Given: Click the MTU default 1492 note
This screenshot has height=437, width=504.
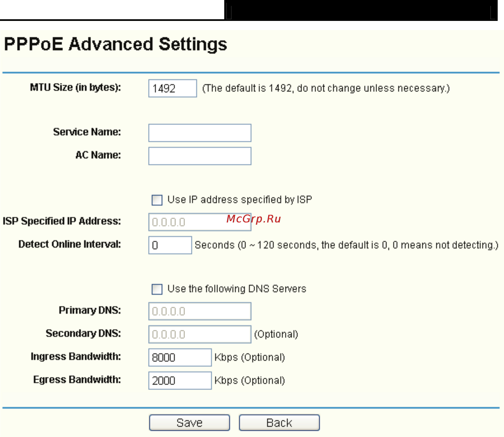Looking at the screenshot, I should pyautogui.click(x=326, y=88).
